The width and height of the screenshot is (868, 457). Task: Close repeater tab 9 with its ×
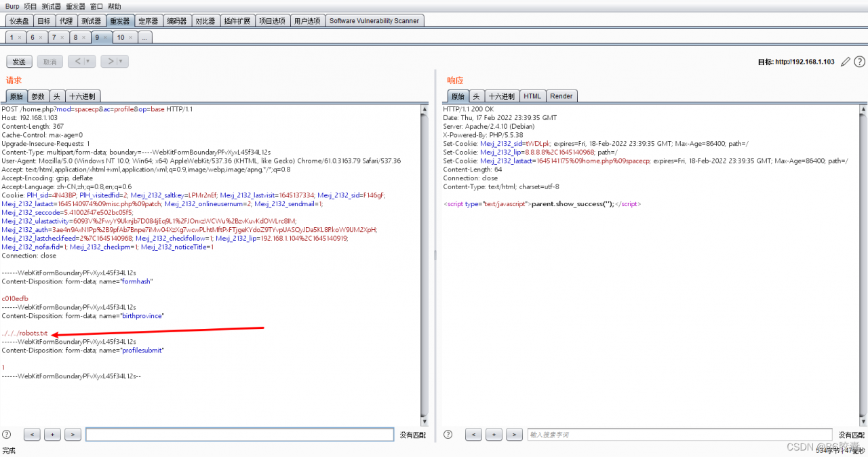point(106,37)
